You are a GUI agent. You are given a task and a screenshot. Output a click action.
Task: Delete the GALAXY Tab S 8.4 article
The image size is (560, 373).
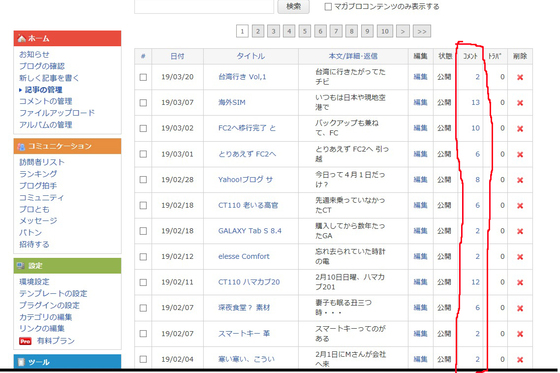(x=520, y=232)
